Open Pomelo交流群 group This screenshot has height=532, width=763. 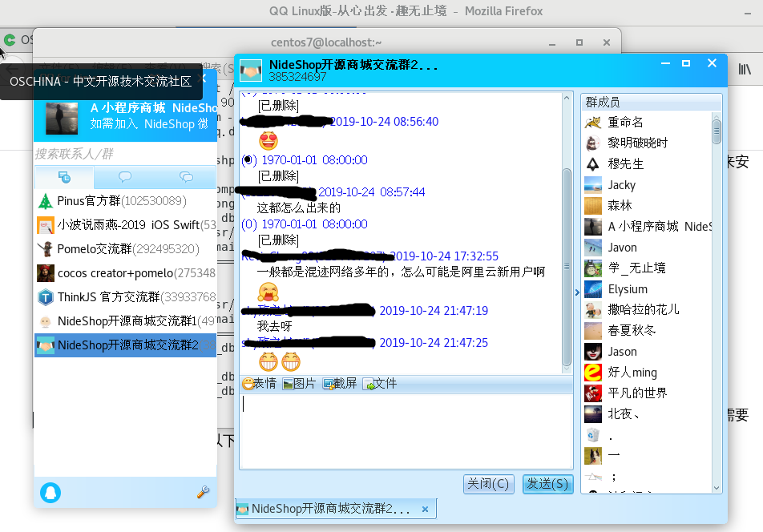[125, 249]
